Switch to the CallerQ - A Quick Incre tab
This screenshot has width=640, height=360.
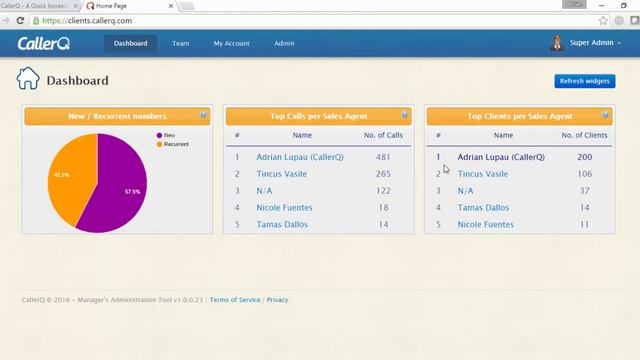coord(39,6)
